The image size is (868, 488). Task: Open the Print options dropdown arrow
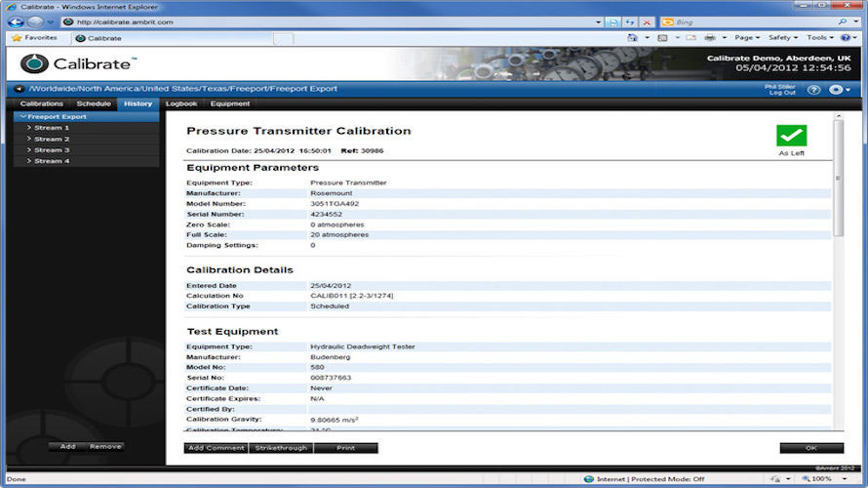click(724, 38)
